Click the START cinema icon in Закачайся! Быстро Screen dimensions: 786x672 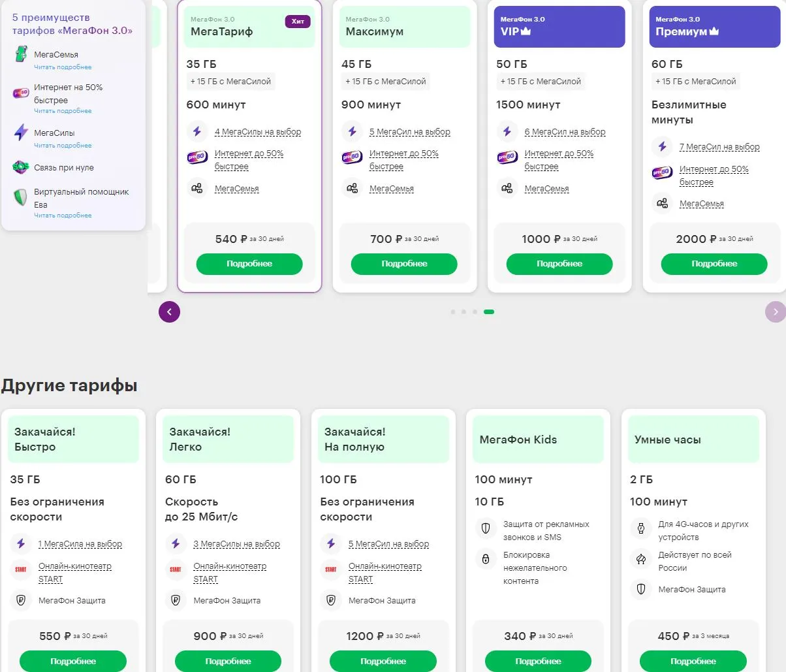click(21, 569)
